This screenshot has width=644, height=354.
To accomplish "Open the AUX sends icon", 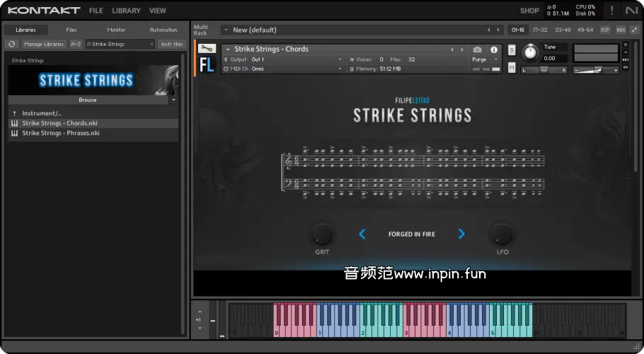I will 626,60.
